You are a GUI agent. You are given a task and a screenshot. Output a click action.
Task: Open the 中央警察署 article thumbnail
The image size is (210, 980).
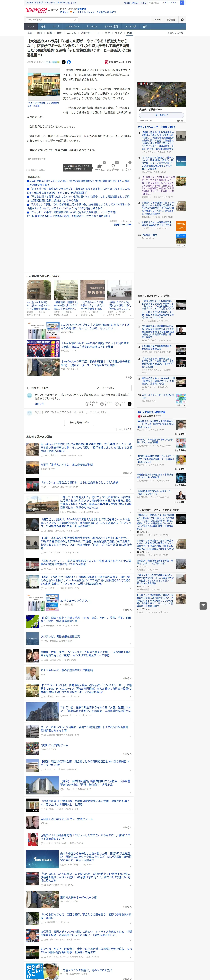pyautogui.click(x=93, y=290)
